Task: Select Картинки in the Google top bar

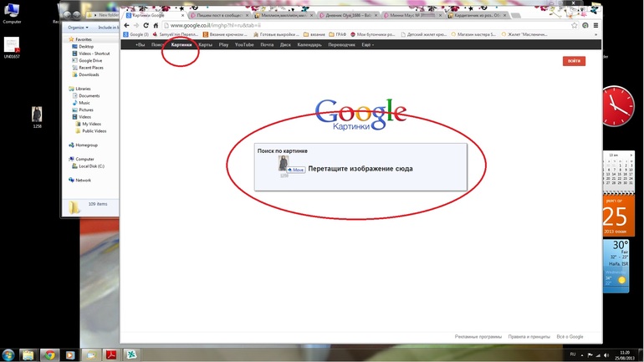Action: pyautogui.click(x=181, y=44)
